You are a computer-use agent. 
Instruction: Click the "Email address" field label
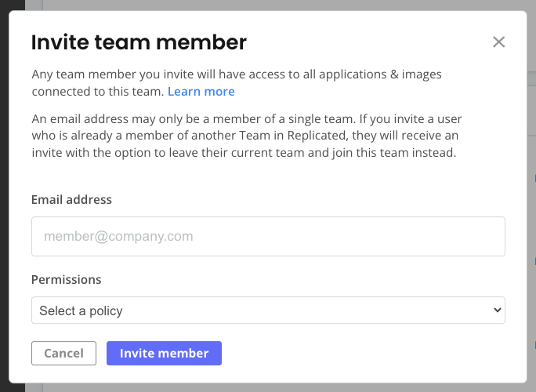(71, 200)
